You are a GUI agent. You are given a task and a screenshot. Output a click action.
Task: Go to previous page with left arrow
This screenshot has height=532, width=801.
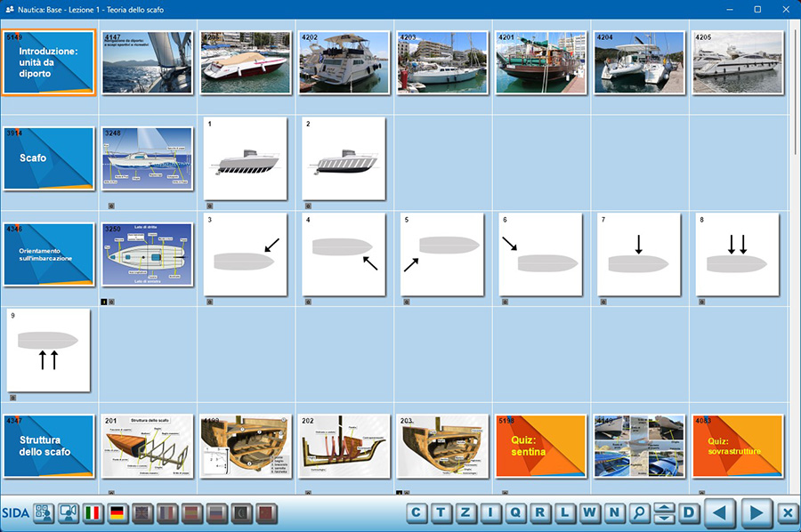720,512
